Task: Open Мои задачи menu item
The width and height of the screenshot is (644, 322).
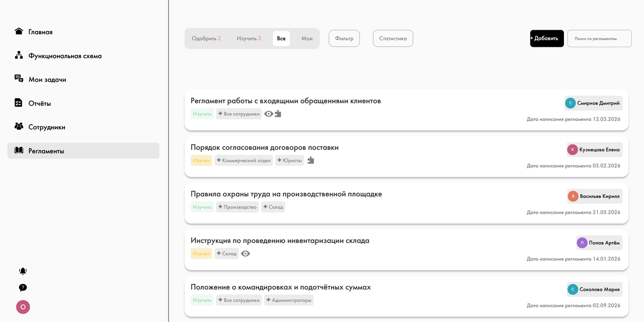Action: [x=83, y=79]
